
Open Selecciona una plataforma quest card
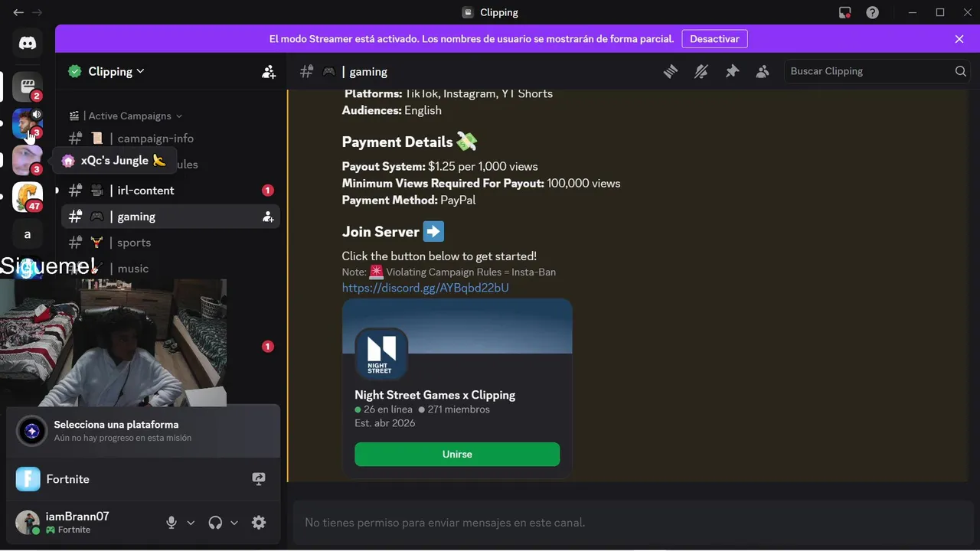pyautogui.click(x=143, y=431)
